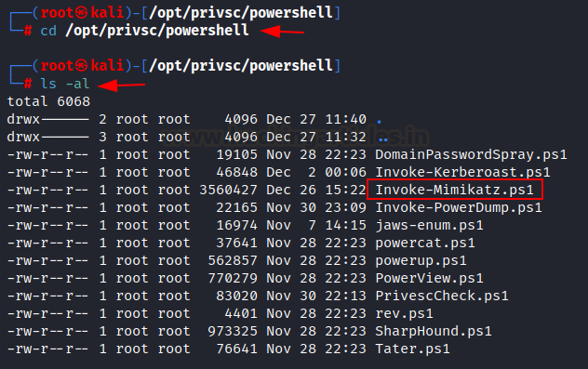Click the Kali skull icon in first prompt
588x369 pixels.
[x=81, y=13]
